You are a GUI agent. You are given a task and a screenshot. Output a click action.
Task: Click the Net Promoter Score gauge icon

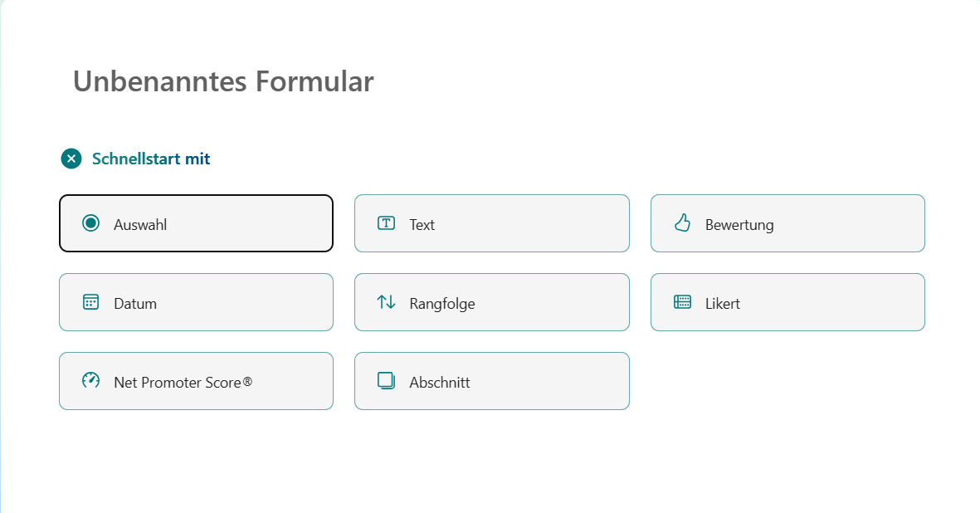[x=90, y=381]
